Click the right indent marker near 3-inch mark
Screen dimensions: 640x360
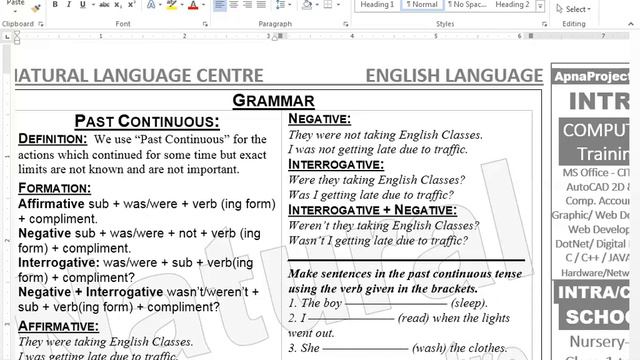pyautogui.click(x=275, y=38)
